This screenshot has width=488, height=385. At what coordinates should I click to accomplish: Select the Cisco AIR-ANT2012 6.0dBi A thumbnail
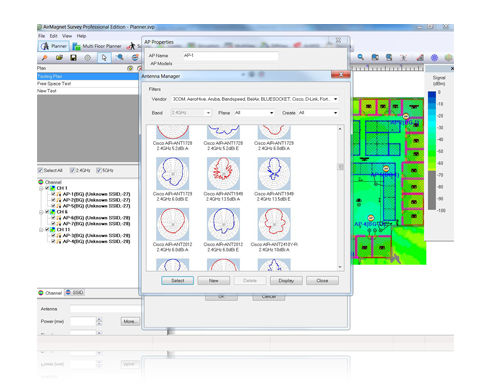pos(172,224)
